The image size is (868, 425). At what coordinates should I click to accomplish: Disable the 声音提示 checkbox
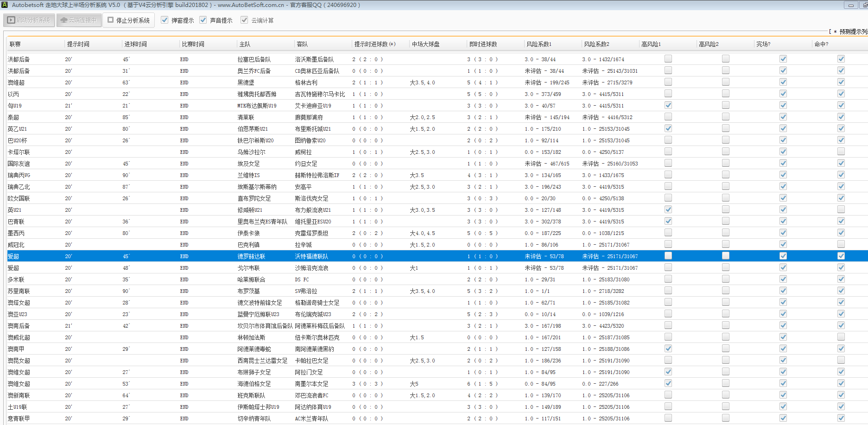(203, 20)
